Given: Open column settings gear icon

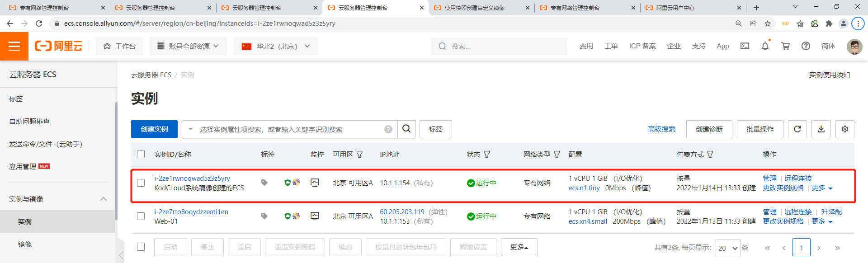Looking at the screenshot, I should [x=844, y=129].
